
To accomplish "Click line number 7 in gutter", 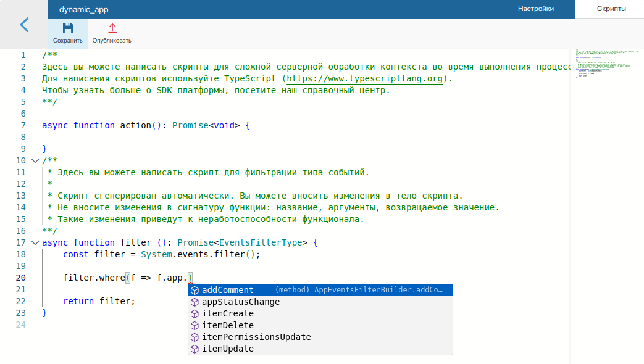I will [23, 125].
